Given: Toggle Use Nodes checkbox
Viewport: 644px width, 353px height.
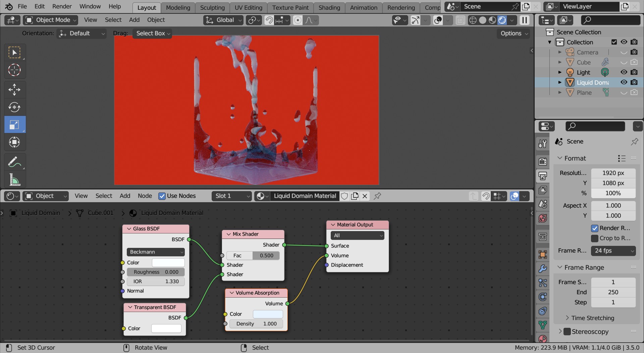Looking at the screenshot, I should (162, 196).
